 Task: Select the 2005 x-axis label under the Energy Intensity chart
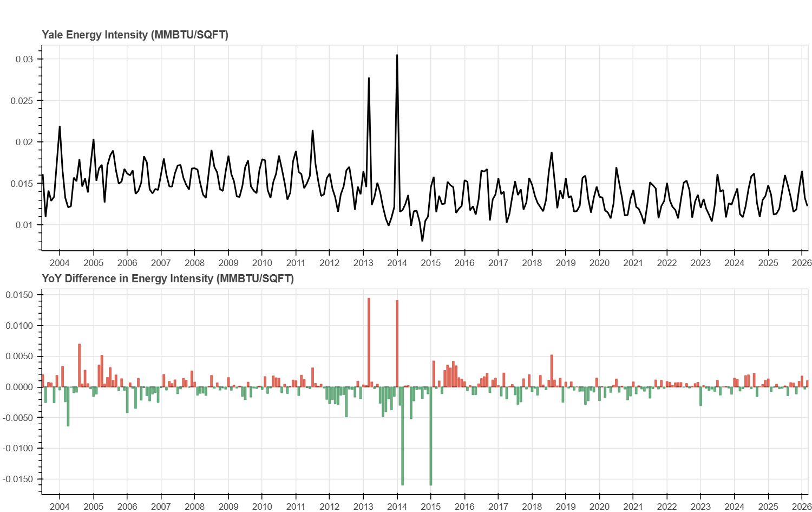coord(94,263)
